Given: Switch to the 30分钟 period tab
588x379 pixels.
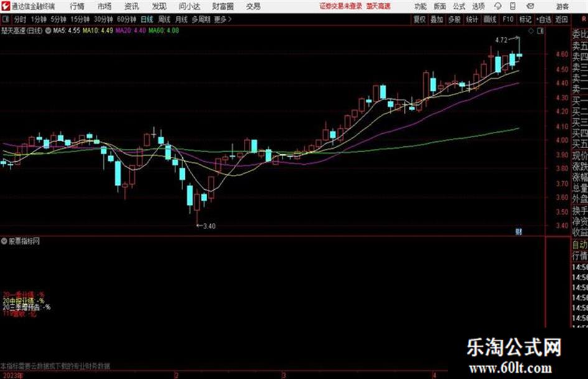Looking at the screenshot, I should tap(103, 19).
